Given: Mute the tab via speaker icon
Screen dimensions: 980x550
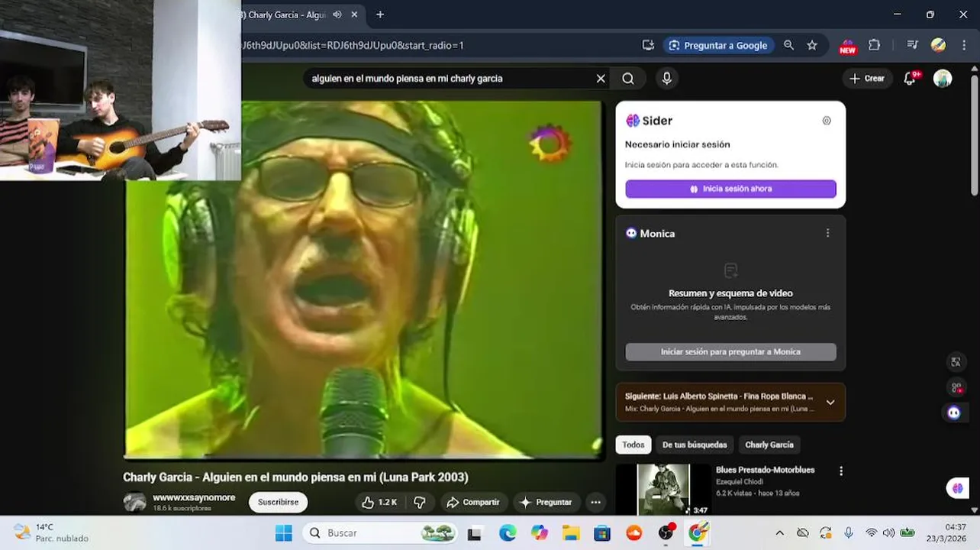Looking at the screenshot, I should tap(337, 15).
